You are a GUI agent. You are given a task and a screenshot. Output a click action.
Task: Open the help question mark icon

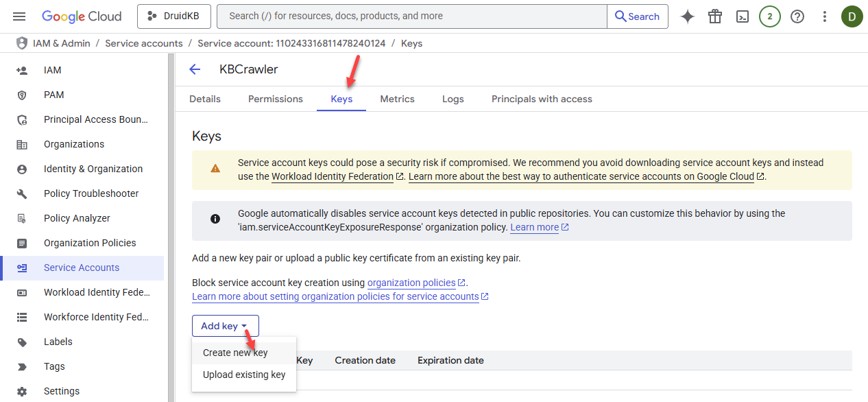tap(797, 16)
